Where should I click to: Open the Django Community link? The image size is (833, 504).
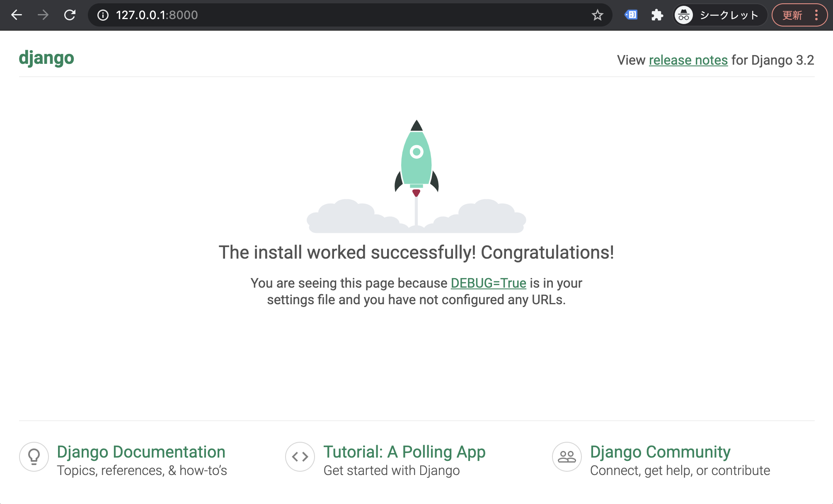(x=660, y=452)
